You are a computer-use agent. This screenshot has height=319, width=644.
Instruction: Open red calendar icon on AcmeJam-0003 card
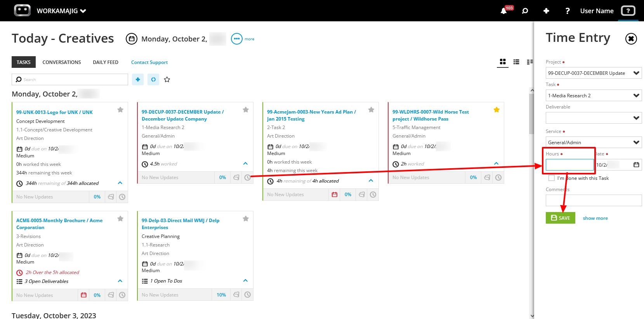tap(335, 195)
